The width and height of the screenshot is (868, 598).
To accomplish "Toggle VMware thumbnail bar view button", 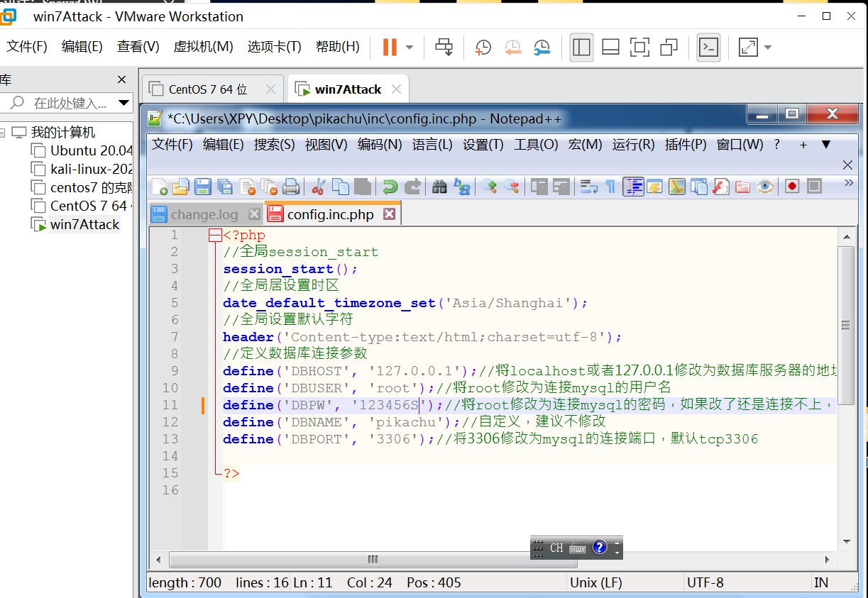I will coord(610,47).
